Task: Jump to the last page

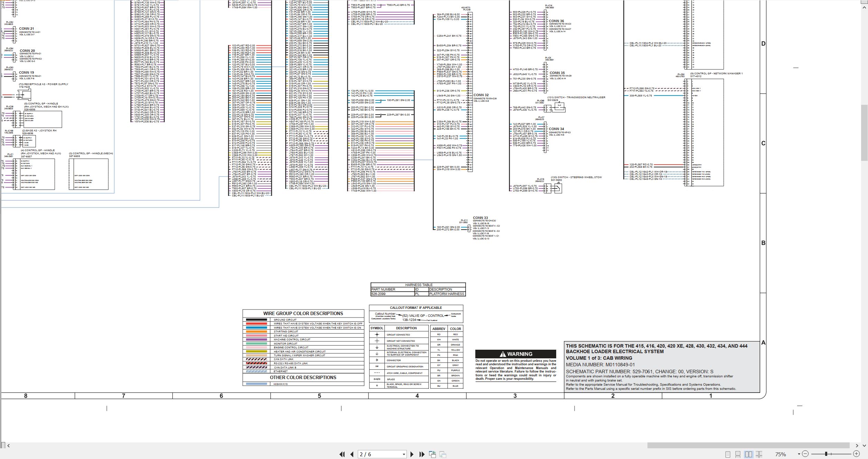Action: [422, 454]
